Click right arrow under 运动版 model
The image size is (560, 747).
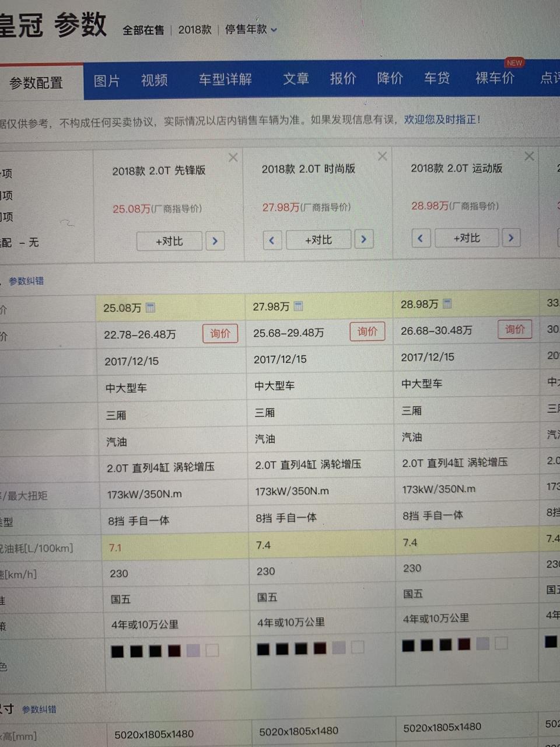511,238
